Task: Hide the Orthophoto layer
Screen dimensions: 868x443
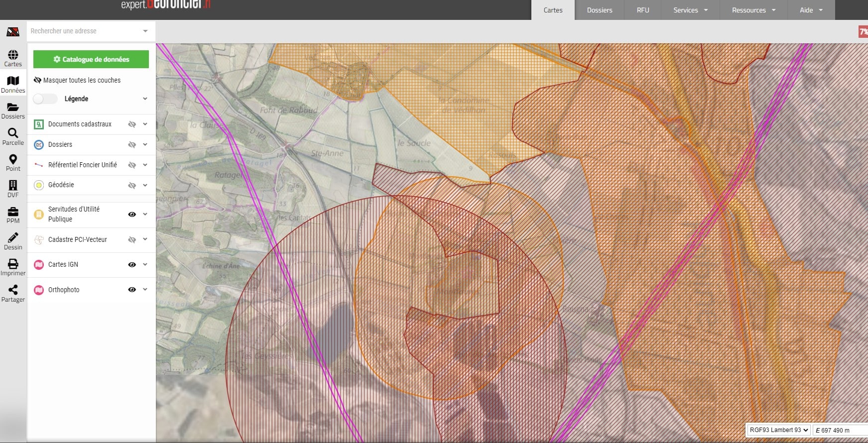Action: click(x=132, y=290)
